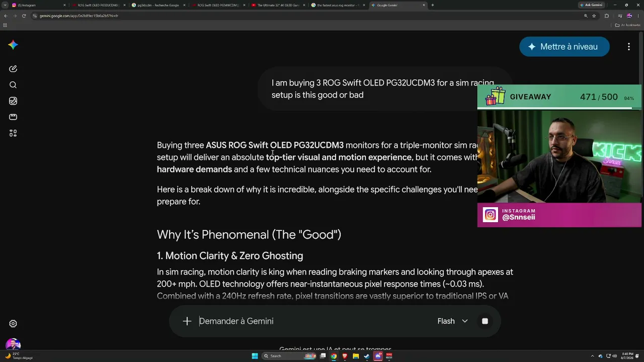Viewport: 644px width, 362px height.
Task: Click the user prompt bubble about sim racing
Action: (x=385, y=89)
